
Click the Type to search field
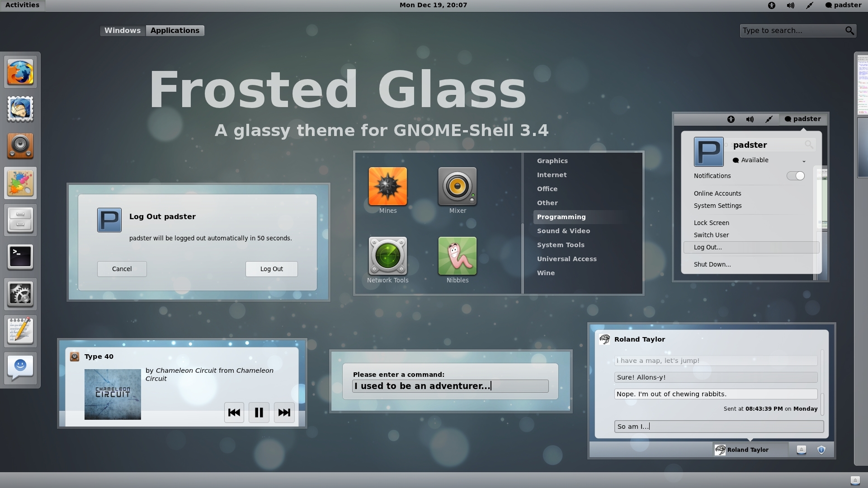pyautogui.click(x=798, y=31)
